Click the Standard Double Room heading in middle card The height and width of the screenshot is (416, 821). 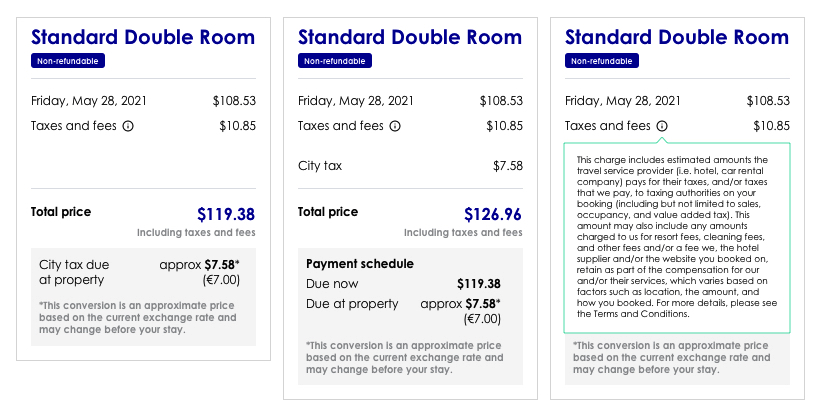point(410,37)
